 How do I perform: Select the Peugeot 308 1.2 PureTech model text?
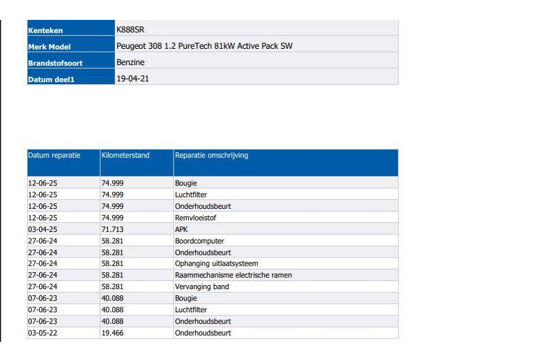205,46
